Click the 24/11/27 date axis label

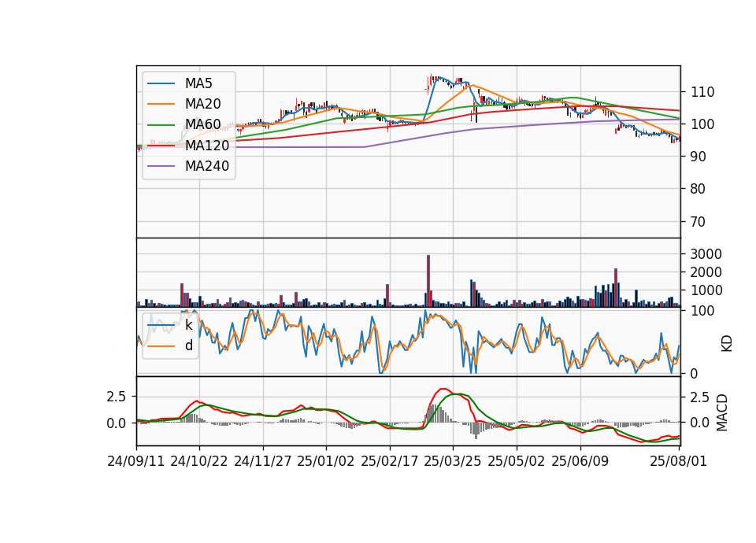tap(263, 462)
